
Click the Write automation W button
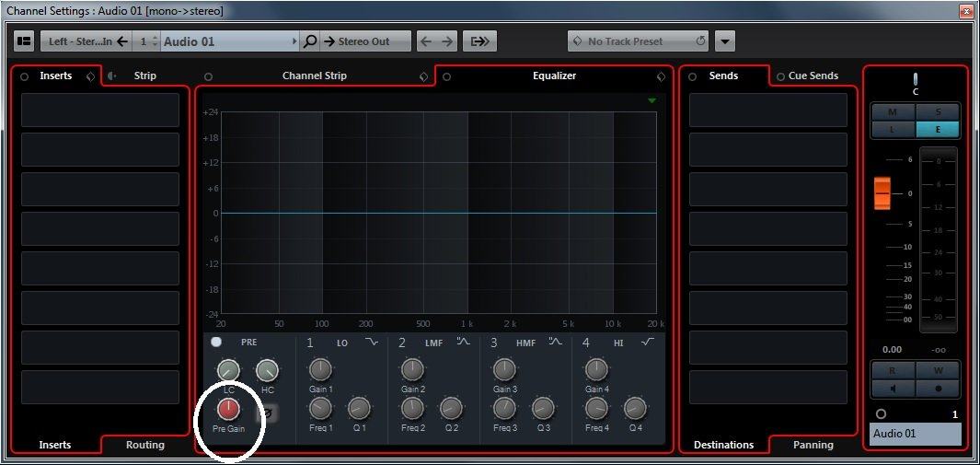coord(938,371)
